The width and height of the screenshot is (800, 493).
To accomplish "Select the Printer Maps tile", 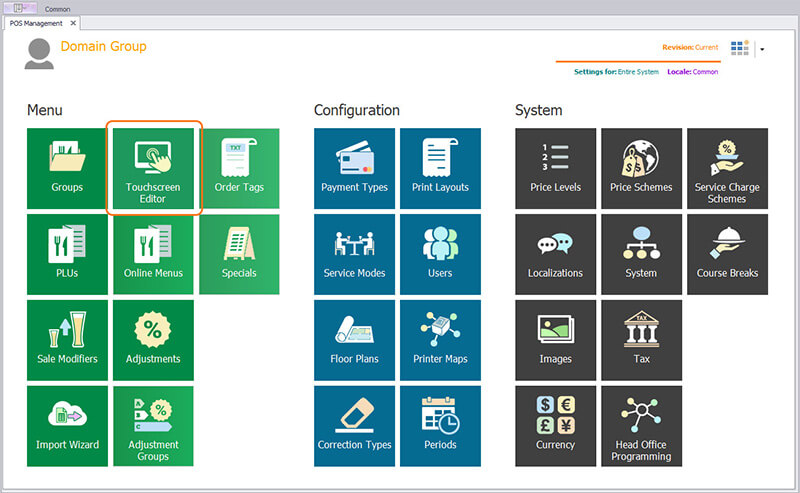I will coord(440,340).
